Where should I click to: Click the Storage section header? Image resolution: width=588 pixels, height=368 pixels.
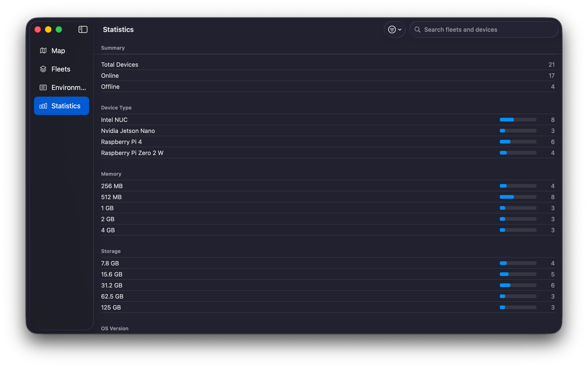tap(111, 251)
